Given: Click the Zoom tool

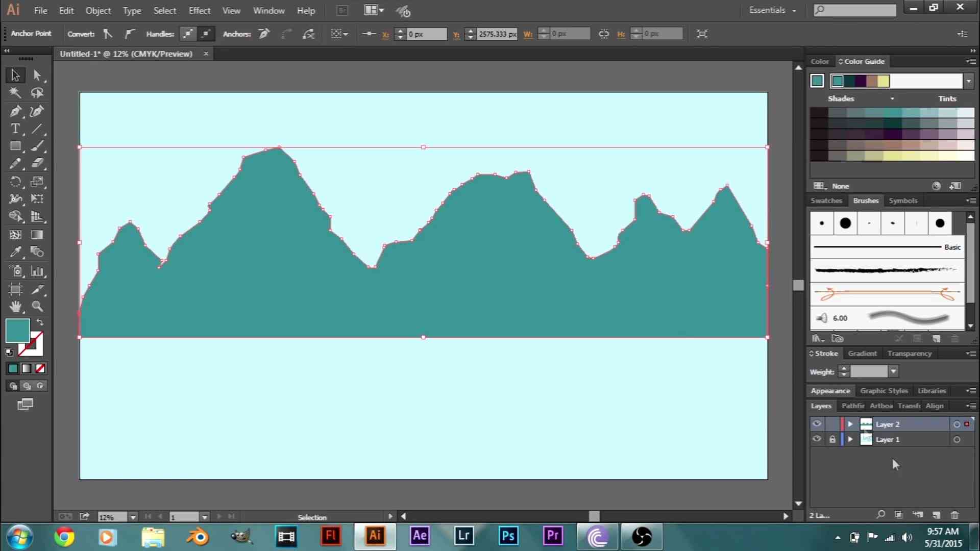Looking at the screenshot, I should [37, 307].
